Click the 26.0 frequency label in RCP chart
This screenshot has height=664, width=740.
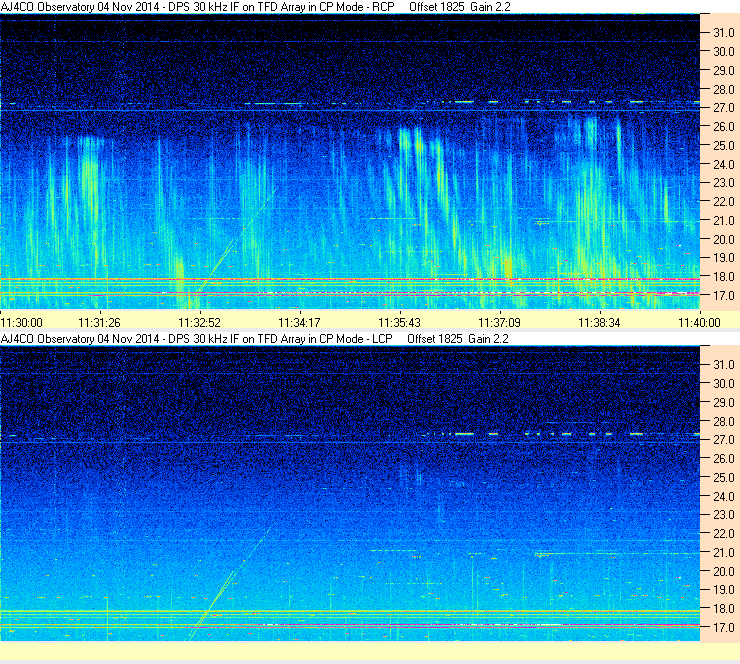723,126
